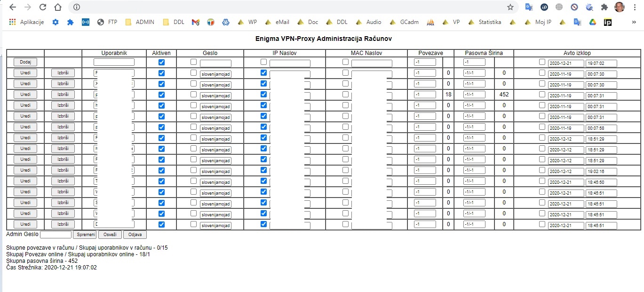Enable Avto izklop checkbox for the 19:02:16 row

542,170
